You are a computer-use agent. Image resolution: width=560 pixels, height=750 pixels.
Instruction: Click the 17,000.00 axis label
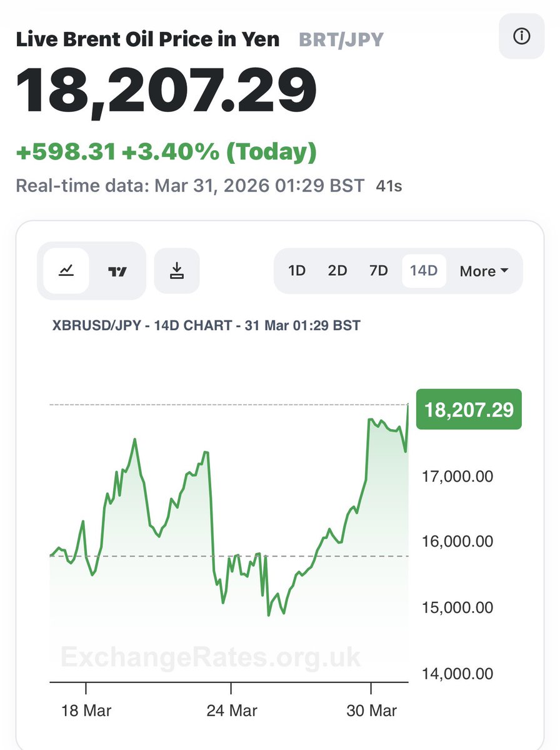point(457,477)
